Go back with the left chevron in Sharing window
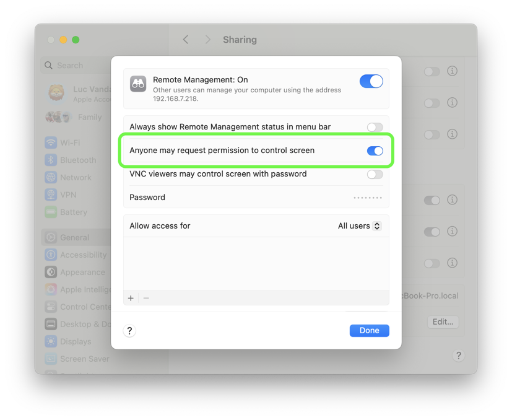The image size is (512, 420). [186, 40]
